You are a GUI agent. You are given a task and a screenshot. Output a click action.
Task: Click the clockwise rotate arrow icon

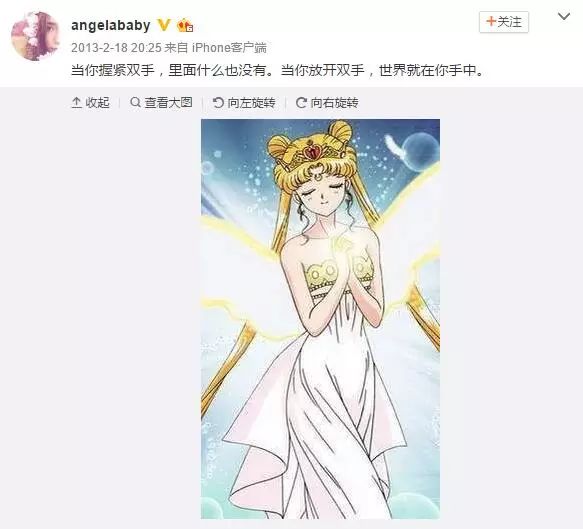pyautogui.click(x=301, y=103)
